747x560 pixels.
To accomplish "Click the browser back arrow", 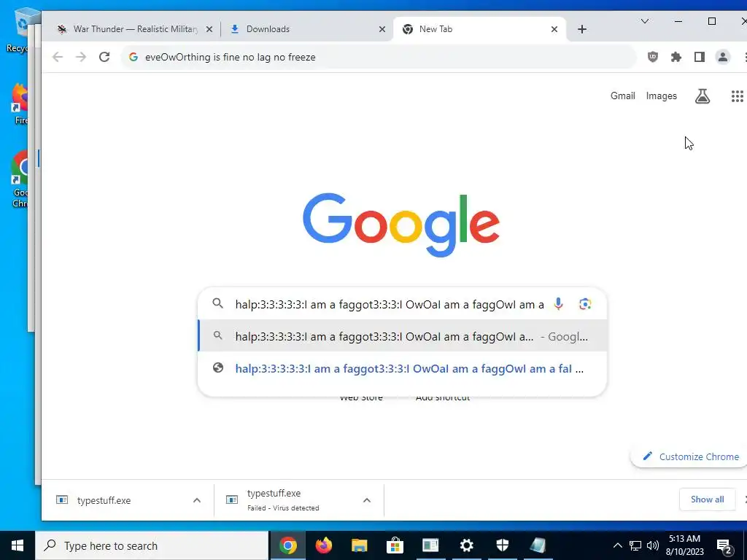I will tap(58, 57).
